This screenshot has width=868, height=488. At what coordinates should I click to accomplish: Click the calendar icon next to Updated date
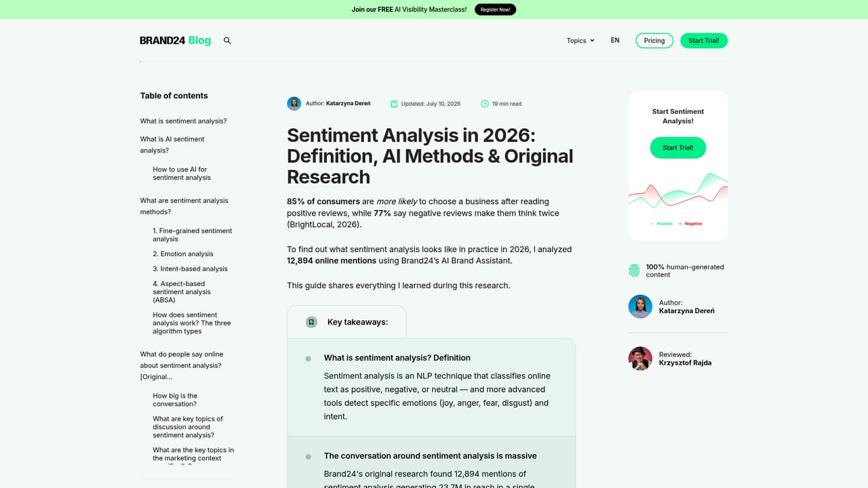394,104
